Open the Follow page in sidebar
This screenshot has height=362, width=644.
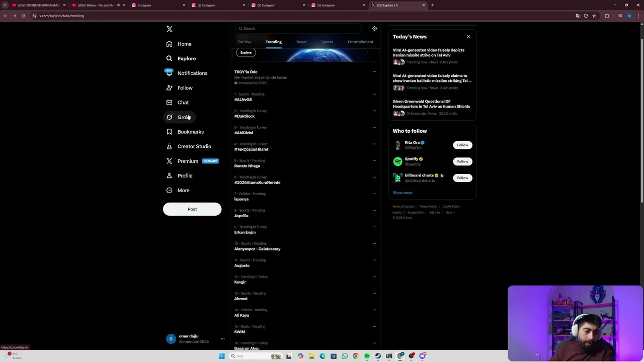180,87
